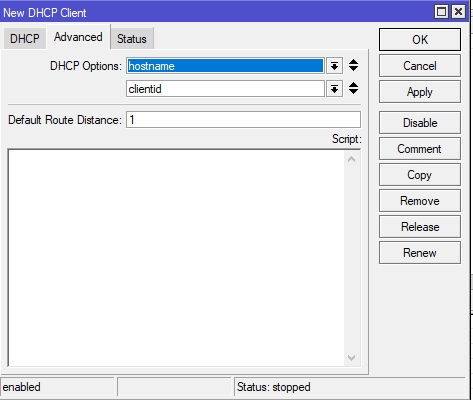Click up/down arrows beside the hostname option
Image resolution: width=473 pixels, height=400 pixels.
tap(353, 65)
